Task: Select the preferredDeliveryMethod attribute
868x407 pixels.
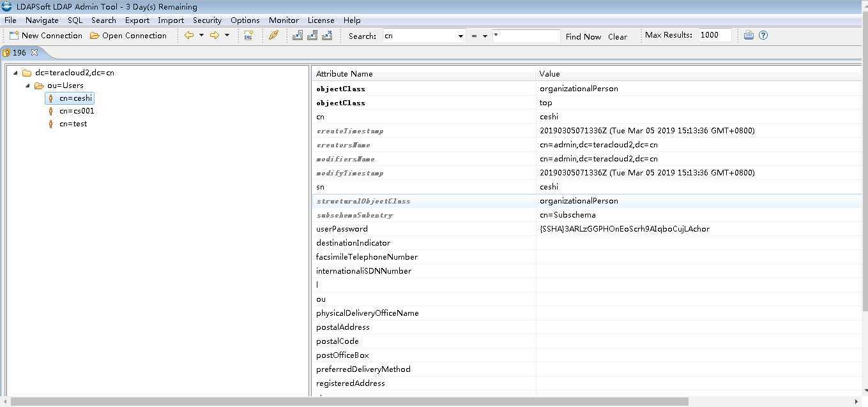Action: coord(363,369)
